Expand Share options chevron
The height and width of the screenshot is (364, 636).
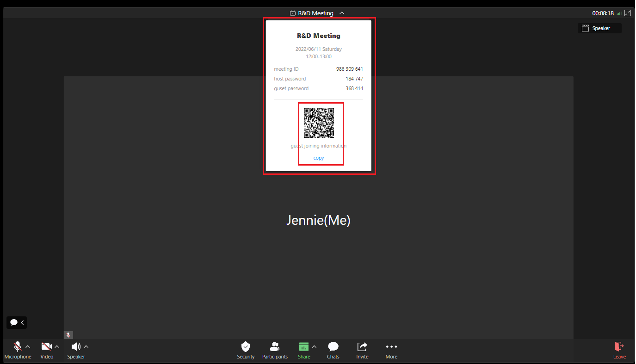314,346
